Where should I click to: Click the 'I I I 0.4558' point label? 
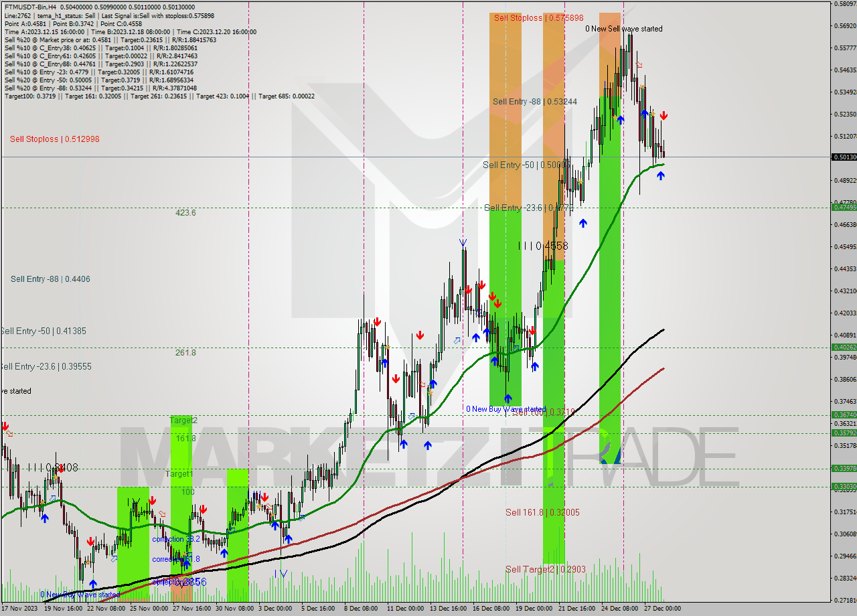click(543, 246)
